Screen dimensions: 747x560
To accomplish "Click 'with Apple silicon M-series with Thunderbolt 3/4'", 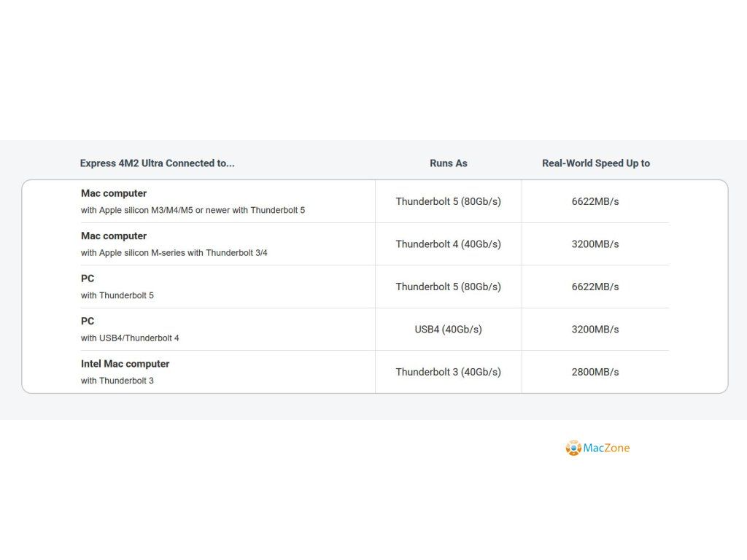I will (174, 253).
